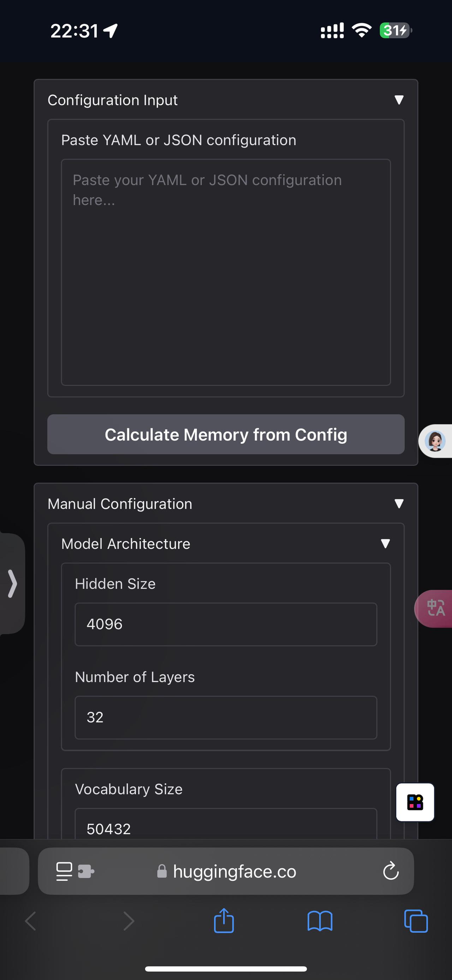Focus the Hidden Size input field

point(226,624)
